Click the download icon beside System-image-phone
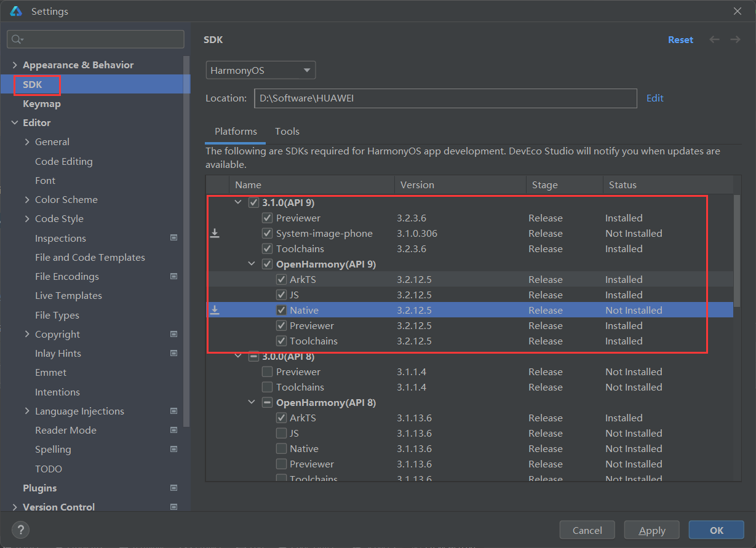 pos(215,233)
